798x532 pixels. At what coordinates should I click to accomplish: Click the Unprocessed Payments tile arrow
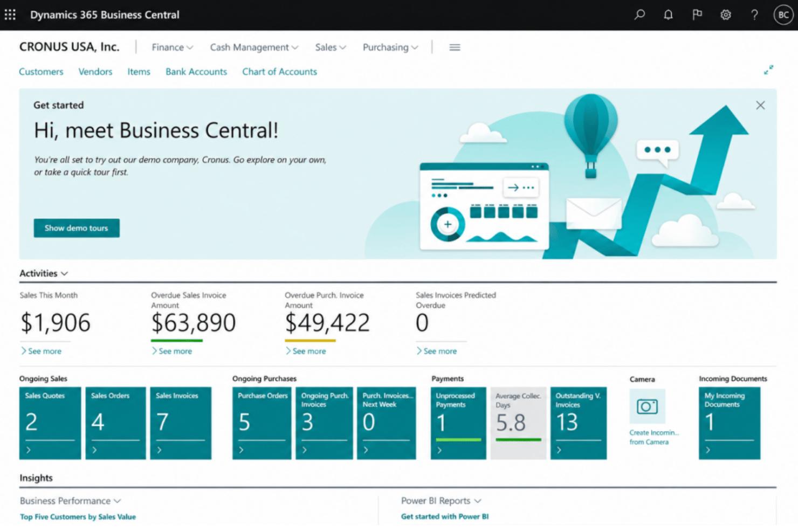tap(439, 450)
